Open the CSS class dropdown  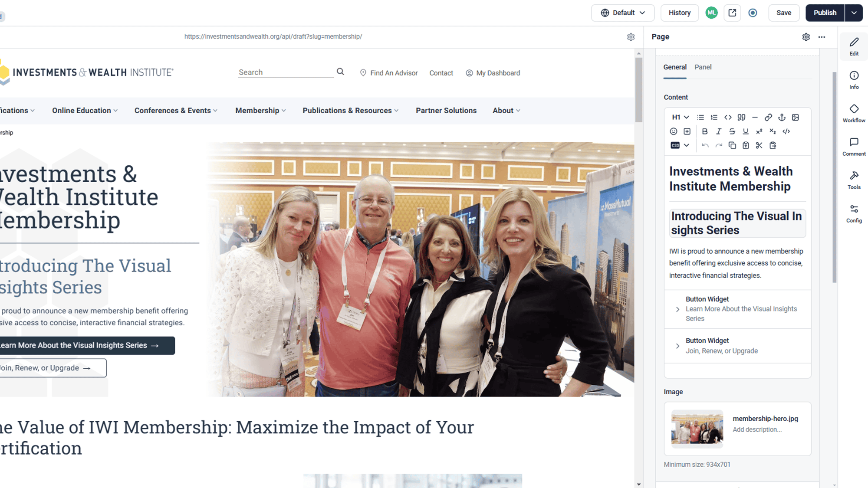coord(680,145)
